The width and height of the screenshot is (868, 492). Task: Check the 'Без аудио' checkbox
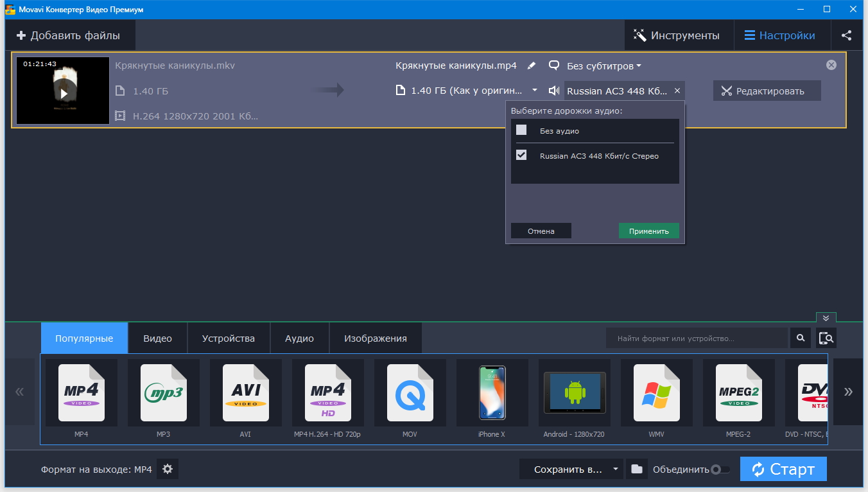click(521, 130)
